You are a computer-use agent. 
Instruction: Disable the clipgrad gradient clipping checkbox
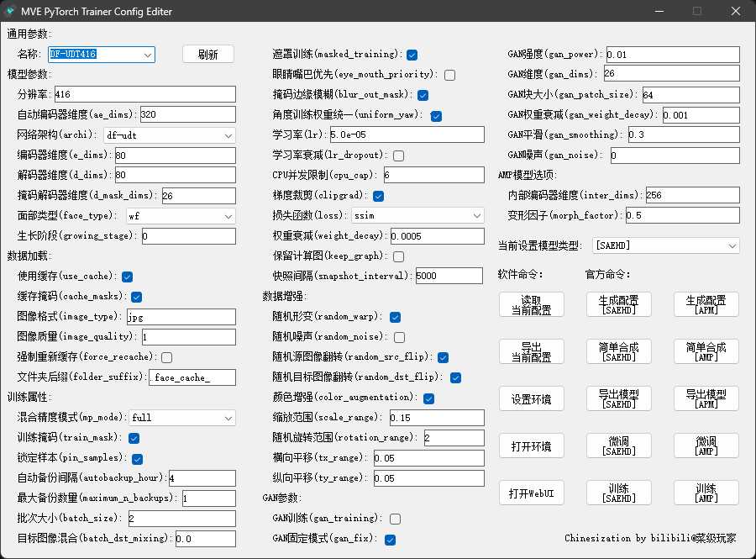click(x=379, y=196)
